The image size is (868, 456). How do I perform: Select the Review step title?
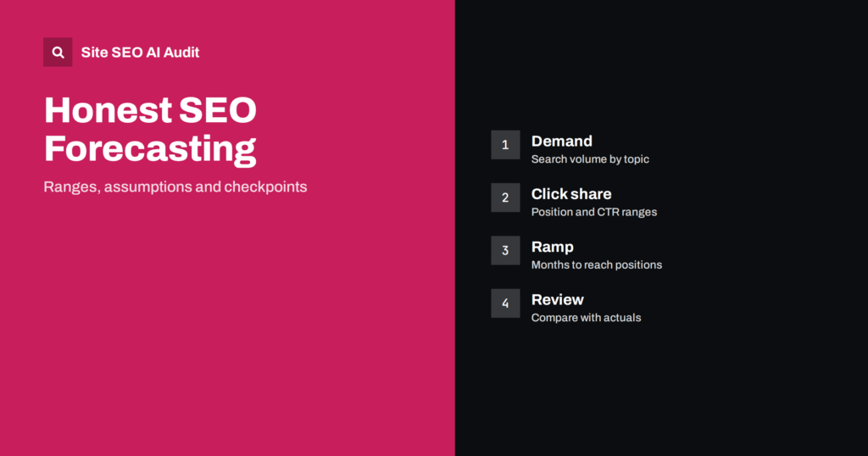coord(558,299)
